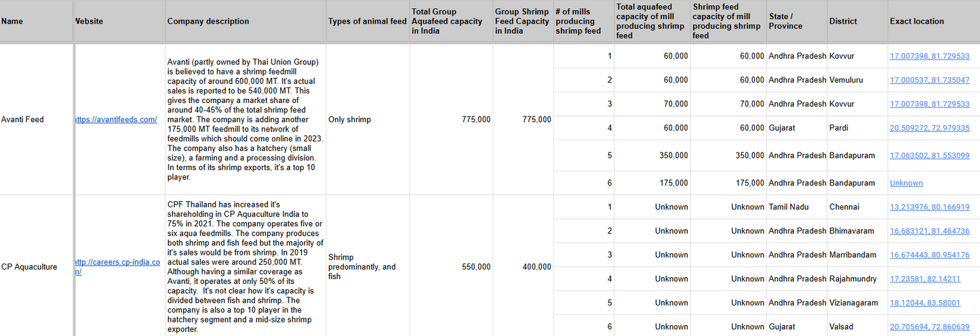Open the Rajahmundry coordinates link
This screenshot has width=980, height=336.
tap(924, 278)
